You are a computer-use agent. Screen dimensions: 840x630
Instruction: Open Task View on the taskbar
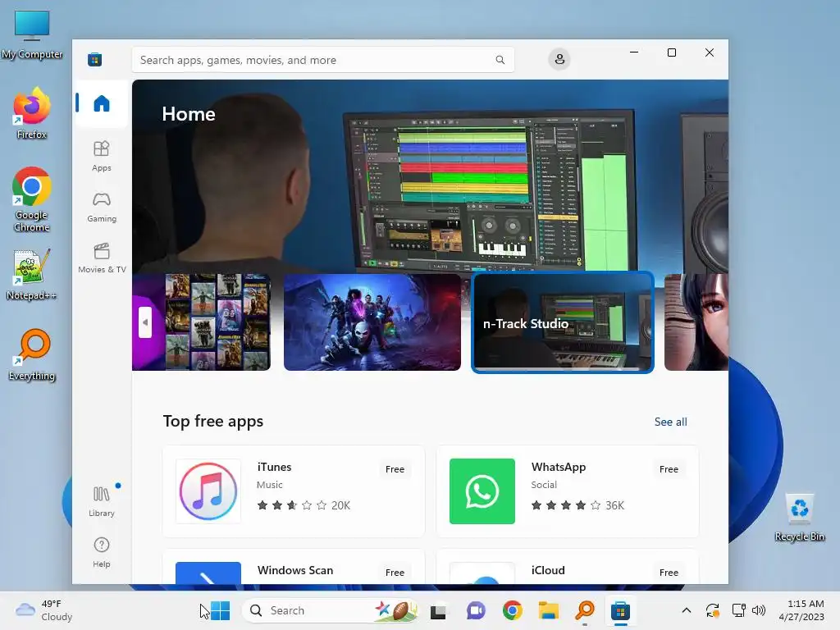(438, 610)
